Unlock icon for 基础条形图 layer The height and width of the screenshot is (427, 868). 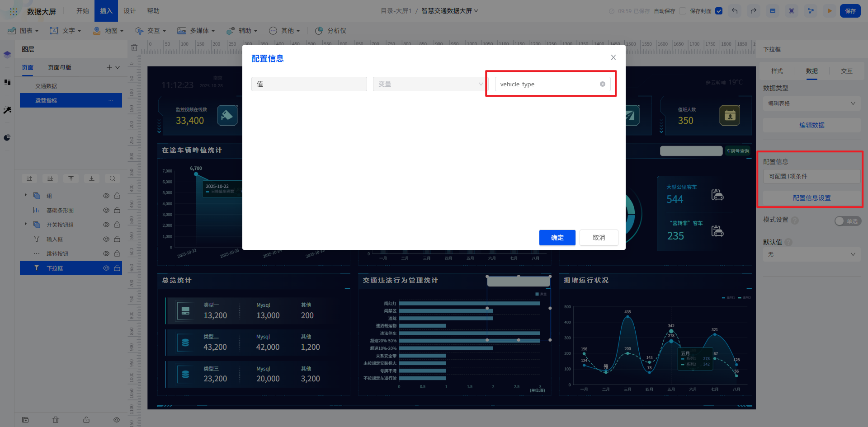click(117, 210)
